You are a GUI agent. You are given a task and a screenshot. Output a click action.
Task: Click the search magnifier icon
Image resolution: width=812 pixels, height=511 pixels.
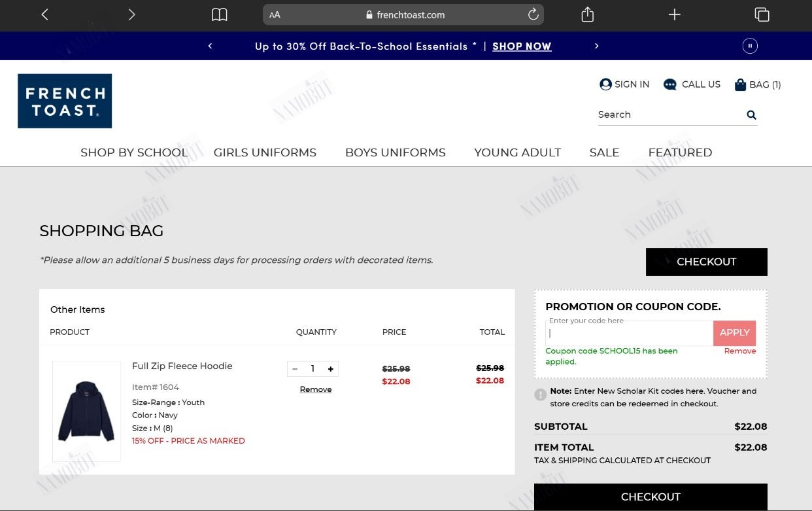(751, 115)
